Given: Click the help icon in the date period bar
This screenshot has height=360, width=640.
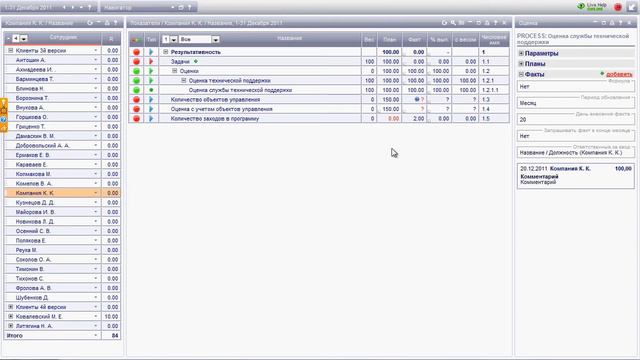Looking at the screenshot, I should click(89, 7).
